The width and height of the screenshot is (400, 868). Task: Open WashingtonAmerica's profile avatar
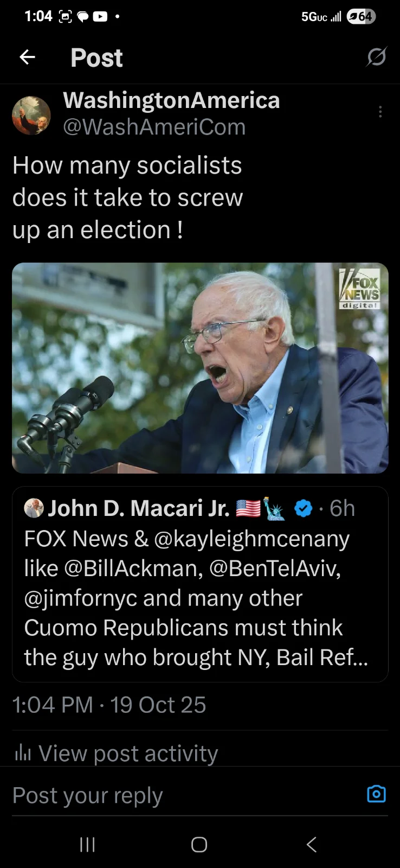coord(31,115)
